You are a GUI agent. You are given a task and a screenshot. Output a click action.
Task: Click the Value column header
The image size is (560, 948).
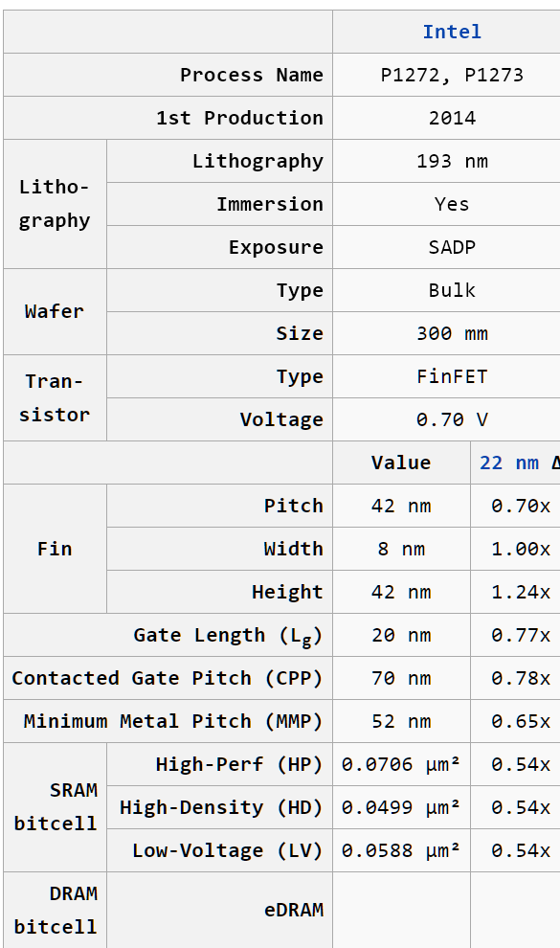[x=401, y=463]
